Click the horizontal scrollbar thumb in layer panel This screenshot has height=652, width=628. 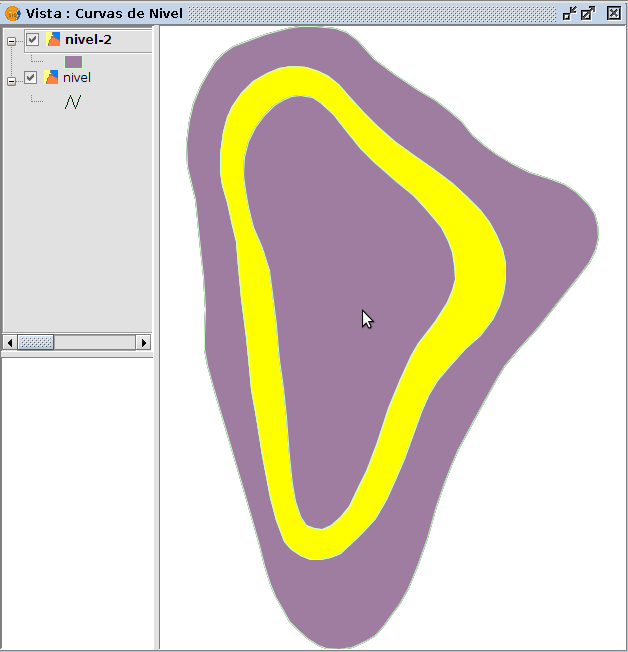pos(36,342)
